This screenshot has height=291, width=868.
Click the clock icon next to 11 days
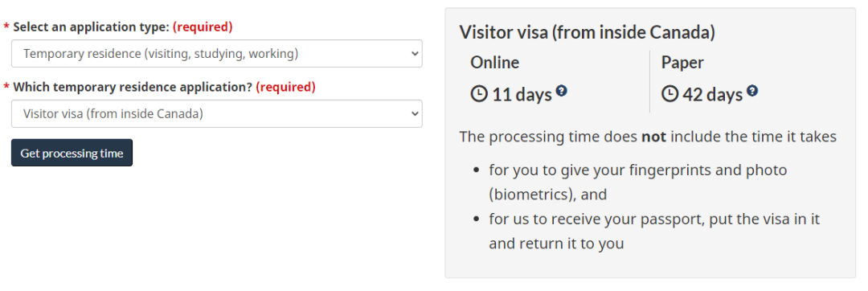pyautogui.click(x=479, y=95)
